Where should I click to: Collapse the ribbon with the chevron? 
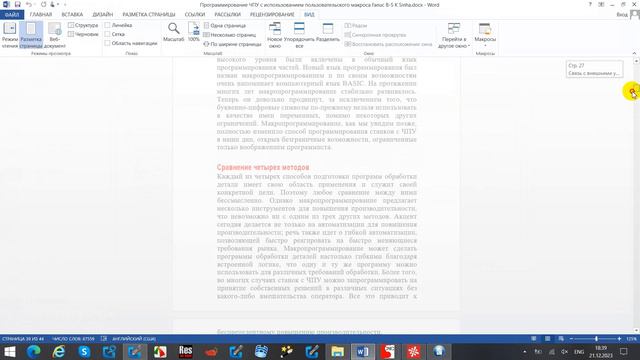click(x=634, y=53)
